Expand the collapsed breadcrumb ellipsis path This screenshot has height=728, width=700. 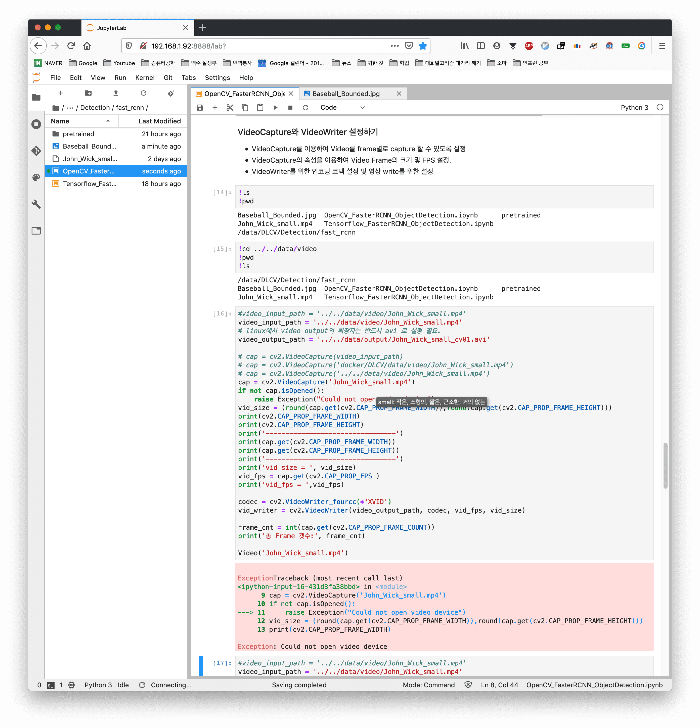[70, 108]
